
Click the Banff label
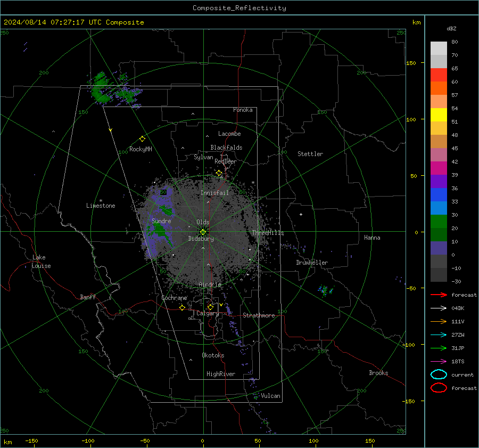pyautogui.click(x=88, y=297)
